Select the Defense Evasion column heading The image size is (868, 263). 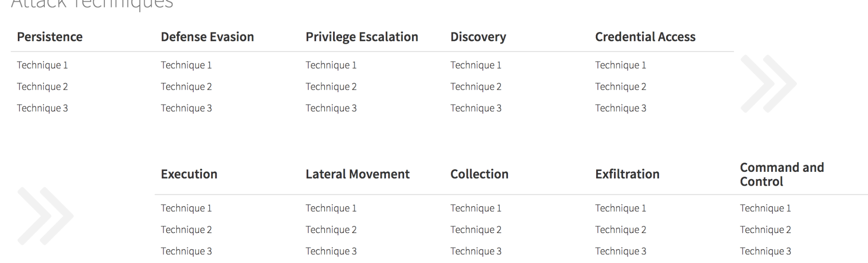pos(207,37)
